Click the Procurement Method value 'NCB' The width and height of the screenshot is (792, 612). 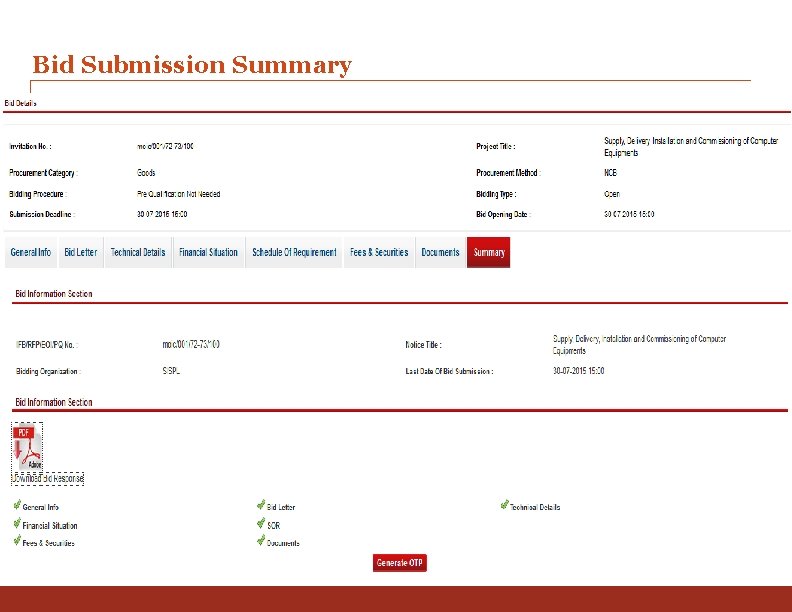click(610, 173)
